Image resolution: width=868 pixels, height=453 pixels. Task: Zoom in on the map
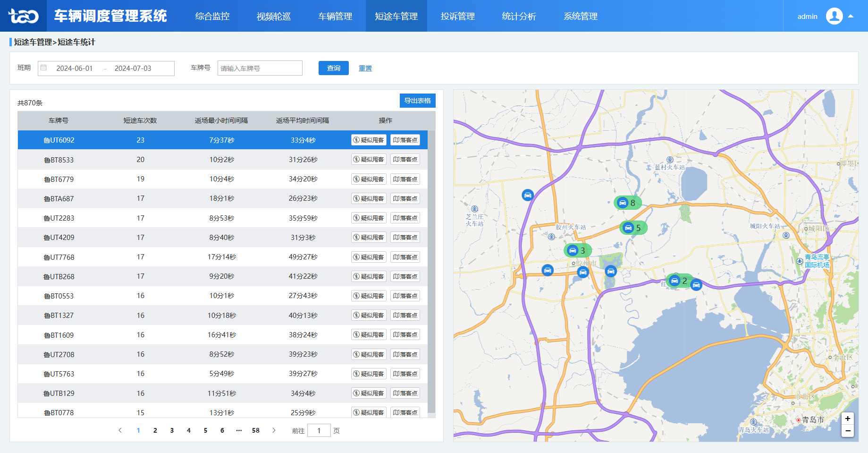[x=848, y=419]
